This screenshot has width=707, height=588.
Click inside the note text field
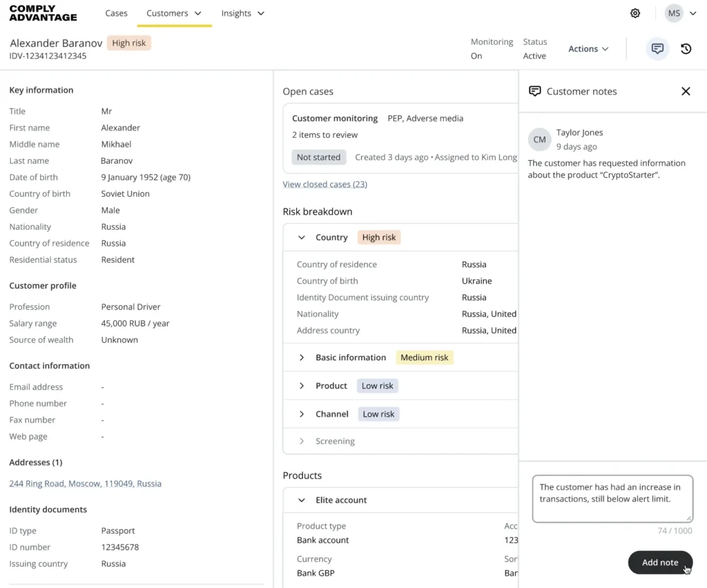(612, 498)
